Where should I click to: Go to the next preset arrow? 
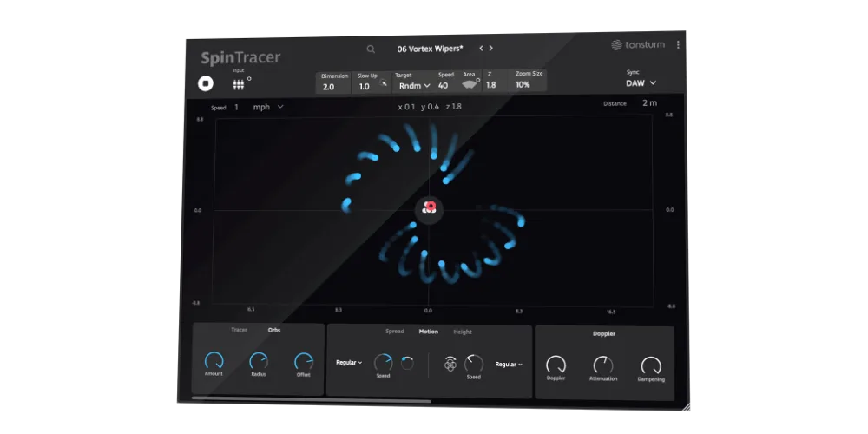[490, 48]
